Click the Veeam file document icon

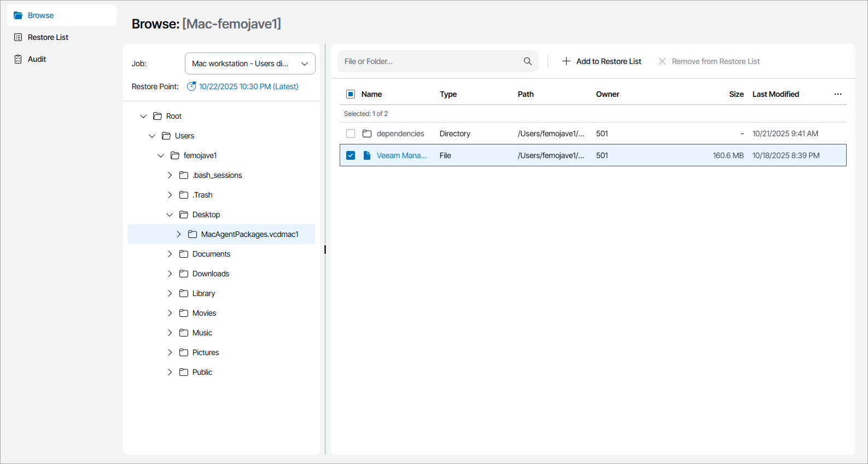pyautogui.click(x=367, y=155)
